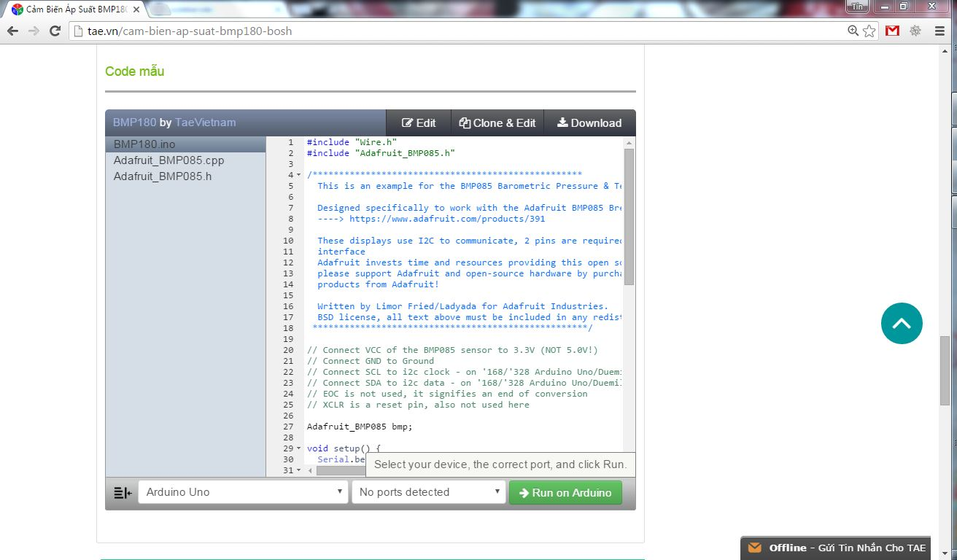Click the Edit button
957x560 pixels.
click(419, 122)
